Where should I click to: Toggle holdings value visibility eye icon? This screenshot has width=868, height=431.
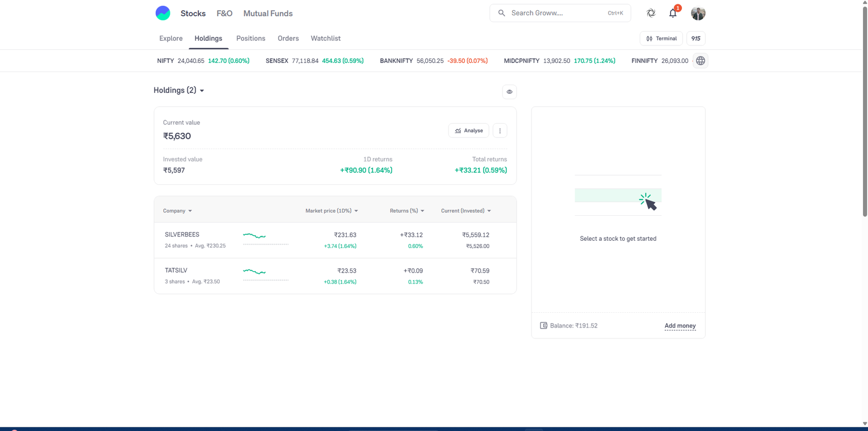click(509, 92)
